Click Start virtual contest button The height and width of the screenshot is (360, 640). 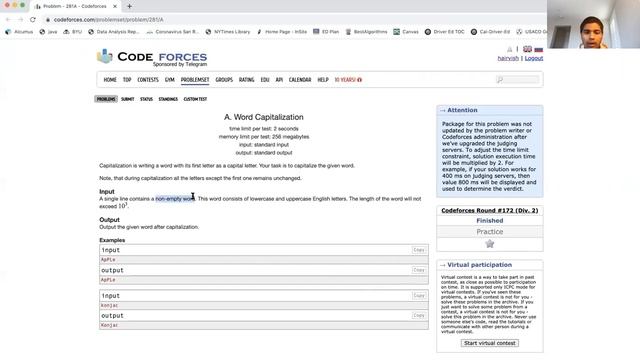point(489,343)
